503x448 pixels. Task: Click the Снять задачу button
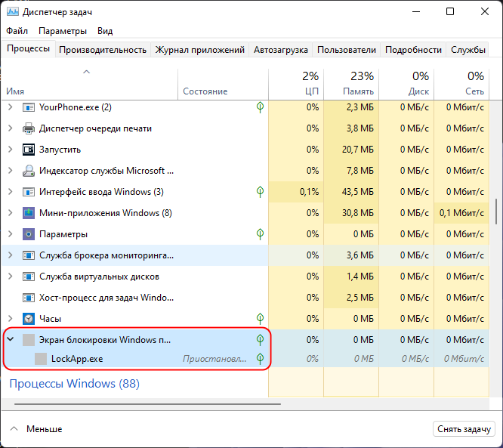point(464,429)
